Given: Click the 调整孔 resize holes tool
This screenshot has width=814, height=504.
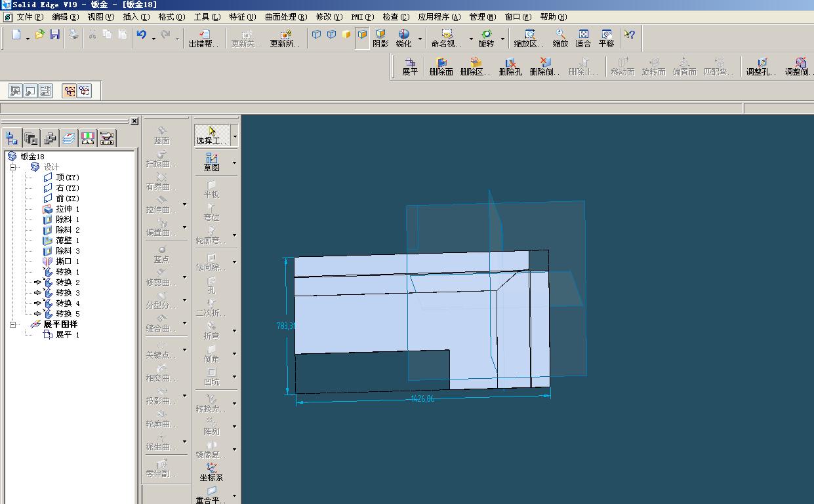Looking at the screenshot, I should (761, 67).
